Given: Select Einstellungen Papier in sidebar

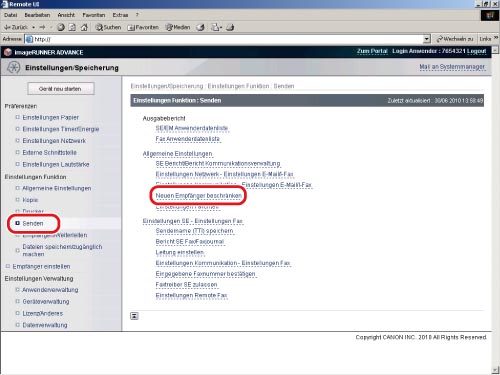Looking at the screenshot, I should [x=50, y=118].
